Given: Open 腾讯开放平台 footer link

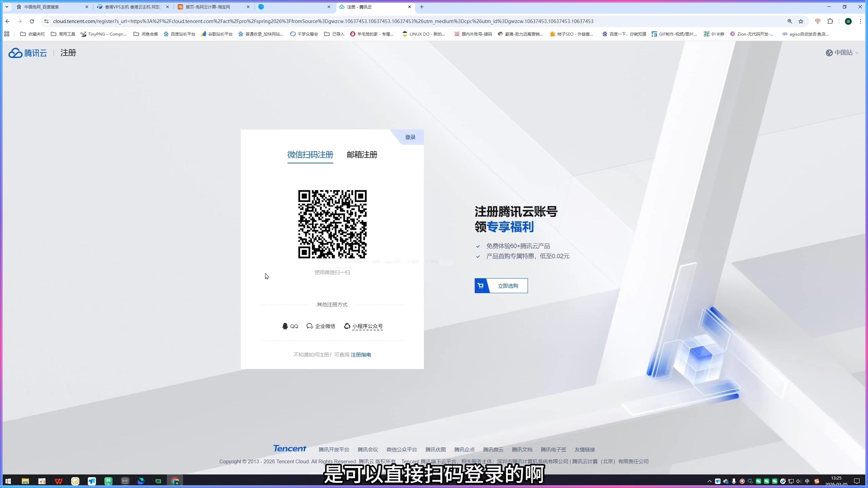Looking at the screenshot, I should 334,449.
